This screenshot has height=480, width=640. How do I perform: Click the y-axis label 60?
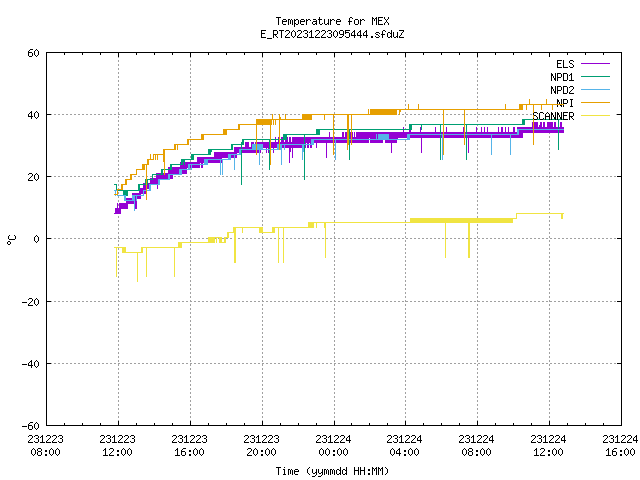click(33, 53)
